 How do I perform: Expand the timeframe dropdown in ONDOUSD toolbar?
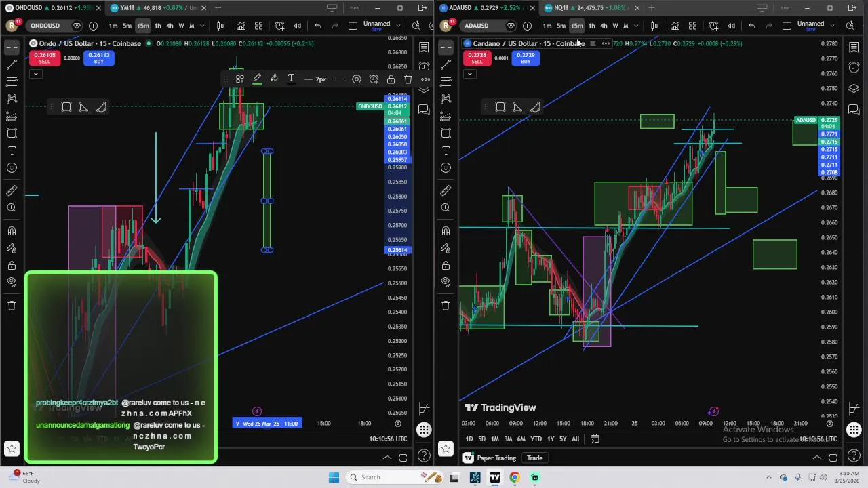202,26
